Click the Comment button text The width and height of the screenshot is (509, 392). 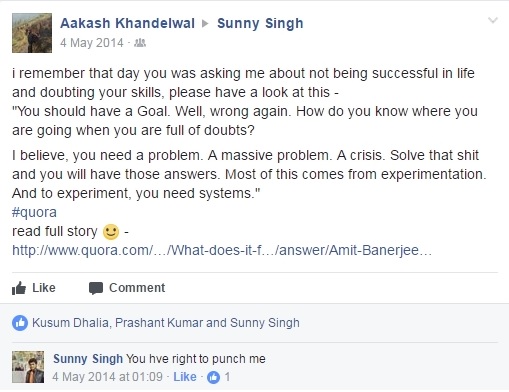[x=137, y=288]
